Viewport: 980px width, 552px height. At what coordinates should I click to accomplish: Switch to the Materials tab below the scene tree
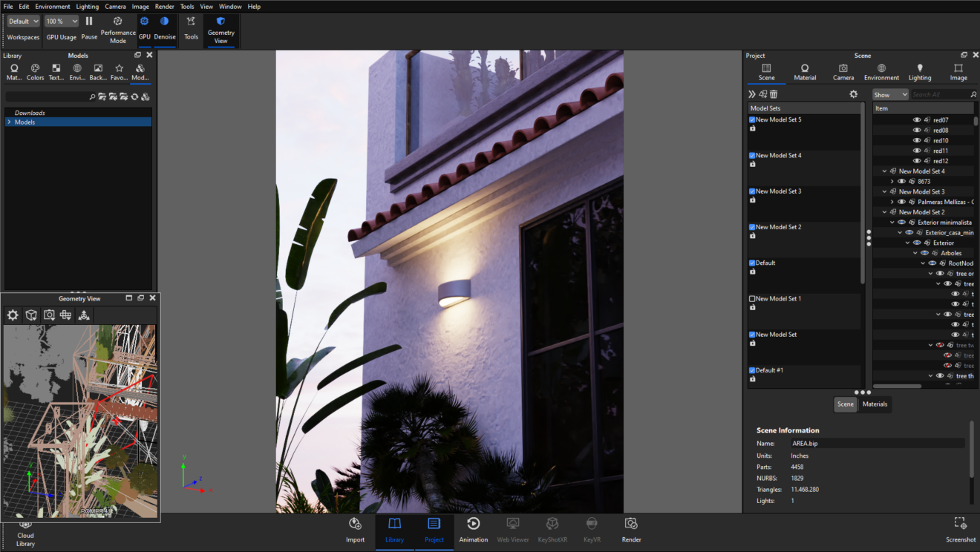[x=875, y=404]
